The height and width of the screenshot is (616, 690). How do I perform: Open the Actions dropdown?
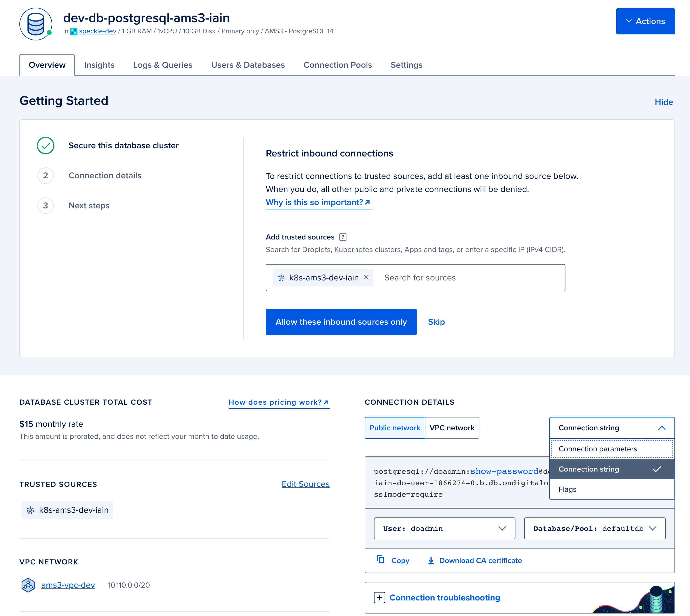pos(645,21)
